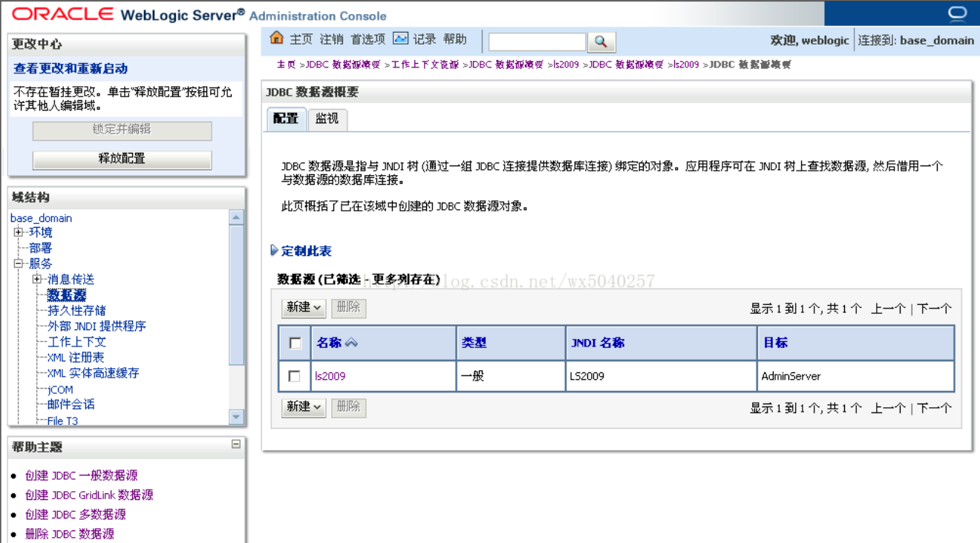
Task: Expand the 消息传送 tree node
Action: [37, 279]
